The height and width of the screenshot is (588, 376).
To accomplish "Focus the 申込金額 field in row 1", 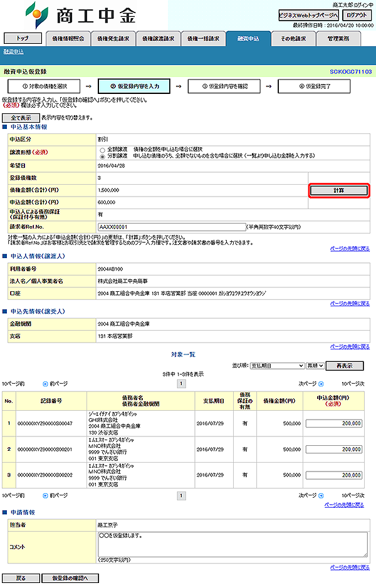I will pos(334,423).
